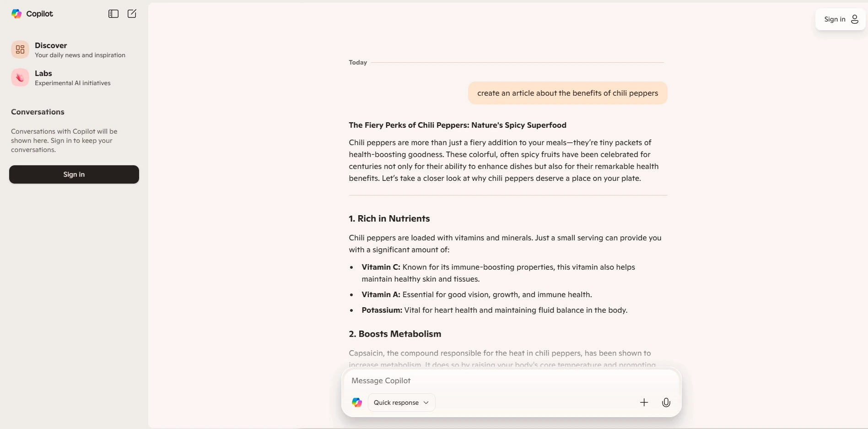Click the 'Potassium:' bullet label

pyautogui.click(x=382, y=310)
